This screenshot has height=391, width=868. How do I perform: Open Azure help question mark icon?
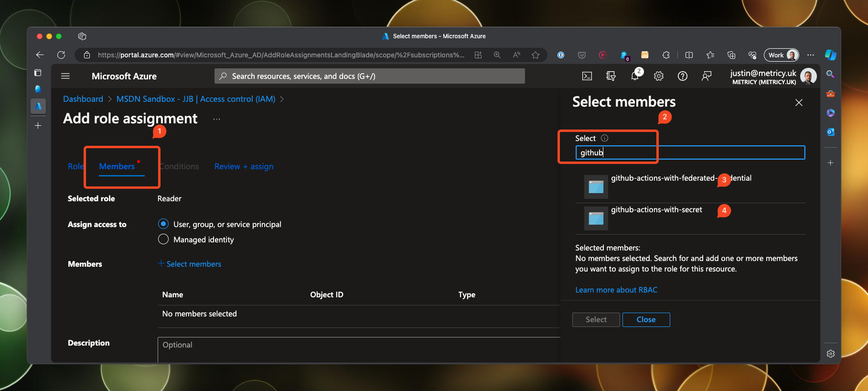click(683, 76)
